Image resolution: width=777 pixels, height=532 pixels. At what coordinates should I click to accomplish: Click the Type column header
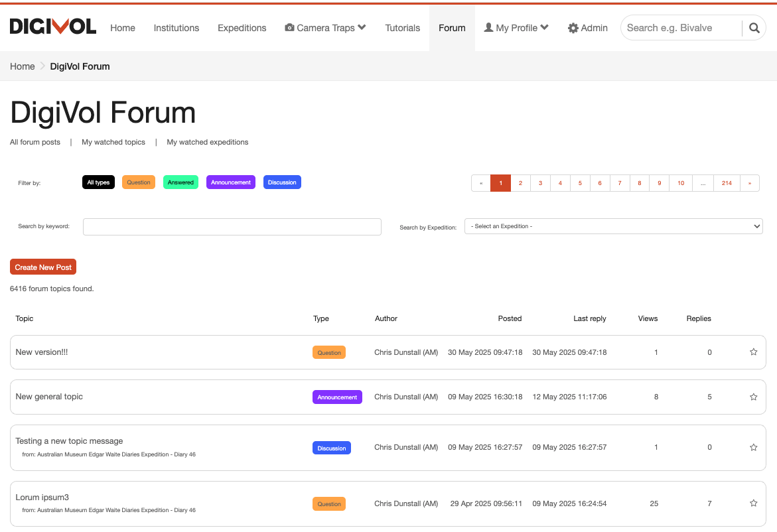pyautogui.click(x=321, y=318)
